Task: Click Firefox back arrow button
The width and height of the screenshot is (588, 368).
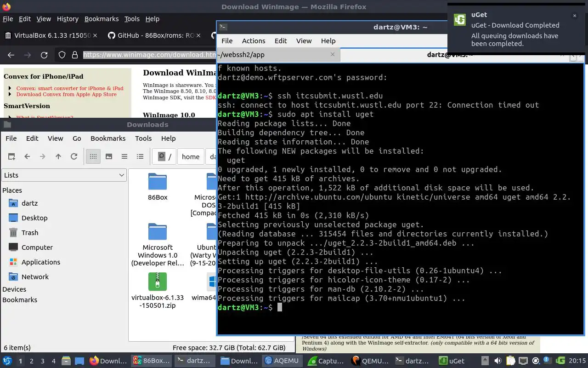Action: (x=11, y=55)
